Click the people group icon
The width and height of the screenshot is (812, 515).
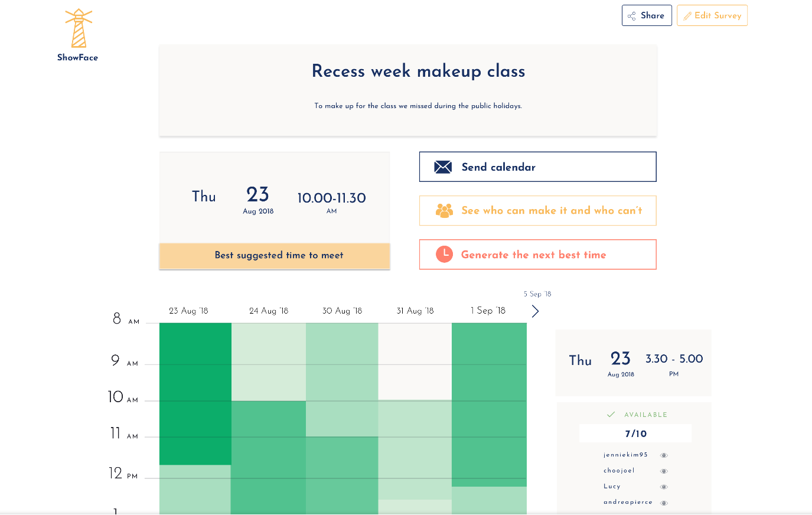(444, 211)
